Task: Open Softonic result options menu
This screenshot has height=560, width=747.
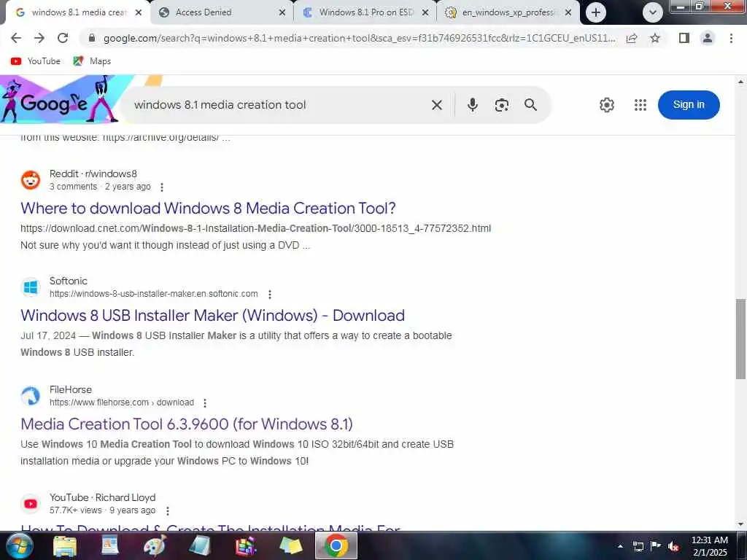Action: click(x=270, y=295)
